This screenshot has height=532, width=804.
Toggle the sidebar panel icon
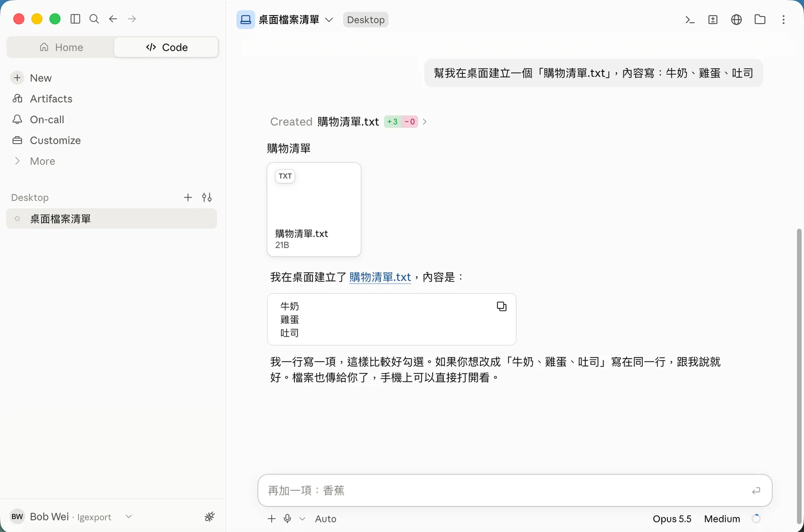pos(75,19)
